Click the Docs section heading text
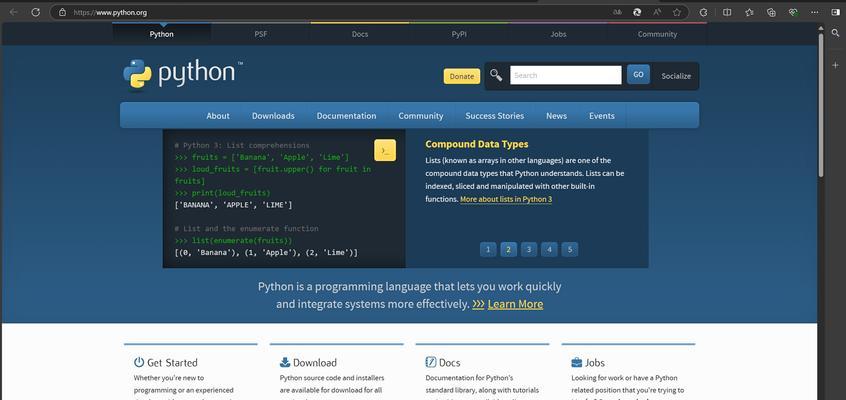Image resolution: width=846 pixels, height=400 pixels. [449, 363]
